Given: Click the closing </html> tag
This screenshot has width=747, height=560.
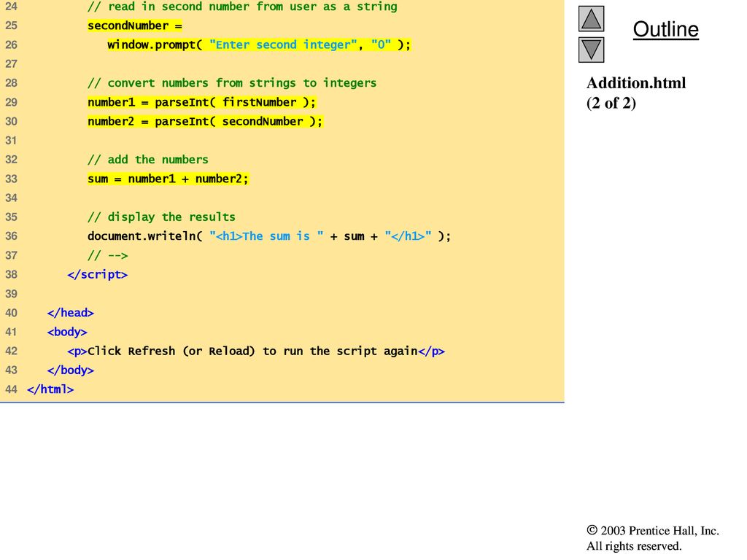Looking at the screenshot, I should click(50, 389).
